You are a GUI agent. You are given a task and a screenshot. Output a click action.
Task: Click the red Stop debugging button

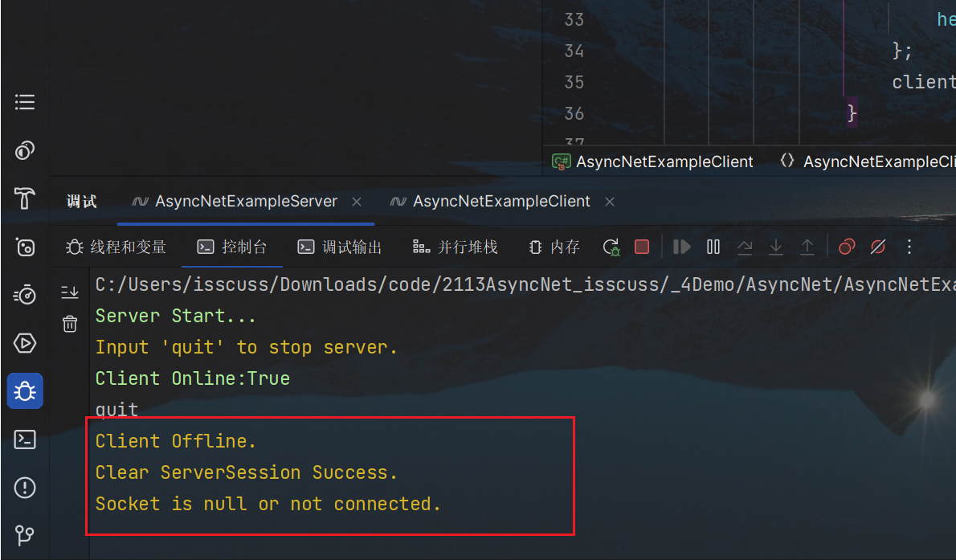coord(641,247)
